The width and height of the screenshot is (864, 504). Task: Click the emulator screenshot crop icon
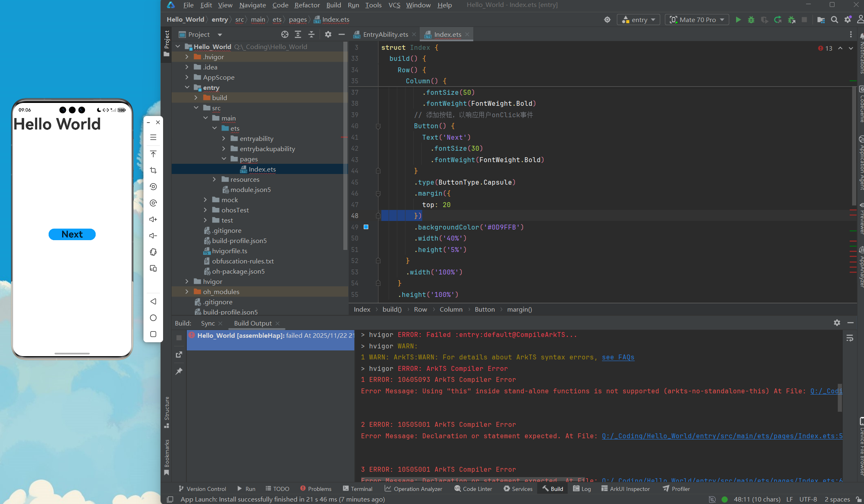pyautogui.click(x=153, y=170)
